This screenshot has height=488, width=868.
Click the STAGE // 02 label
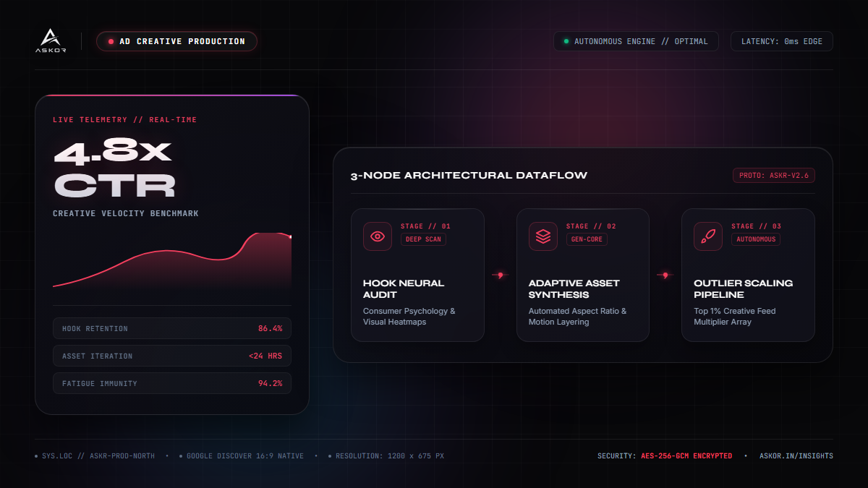tap(591, 226)
